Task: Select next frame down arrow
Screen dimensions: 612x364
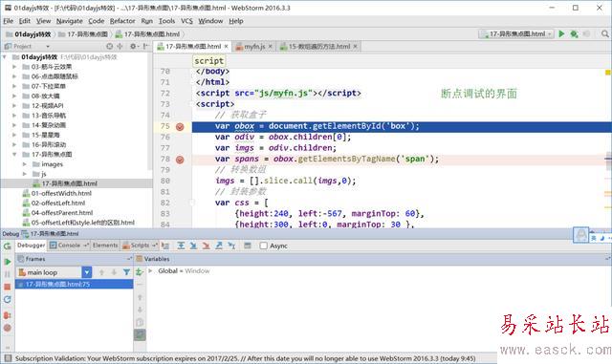Action: click(x=114, y=272)
